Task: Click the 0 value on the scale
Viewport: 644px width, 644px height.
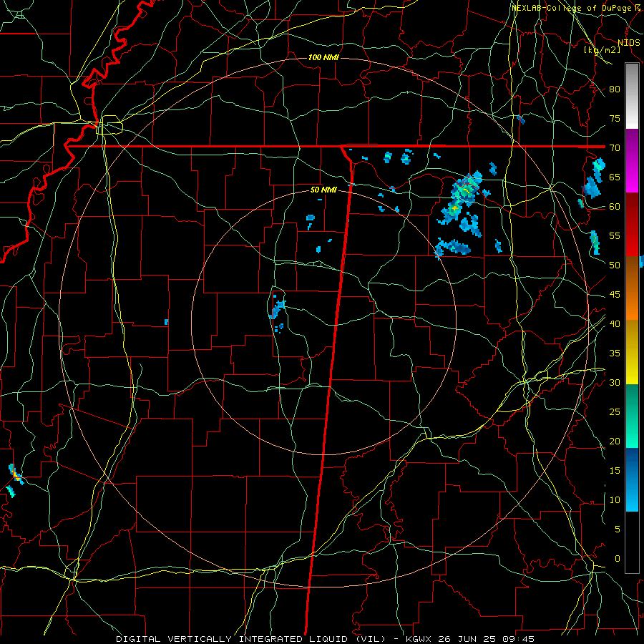Action: pos(618,559)
